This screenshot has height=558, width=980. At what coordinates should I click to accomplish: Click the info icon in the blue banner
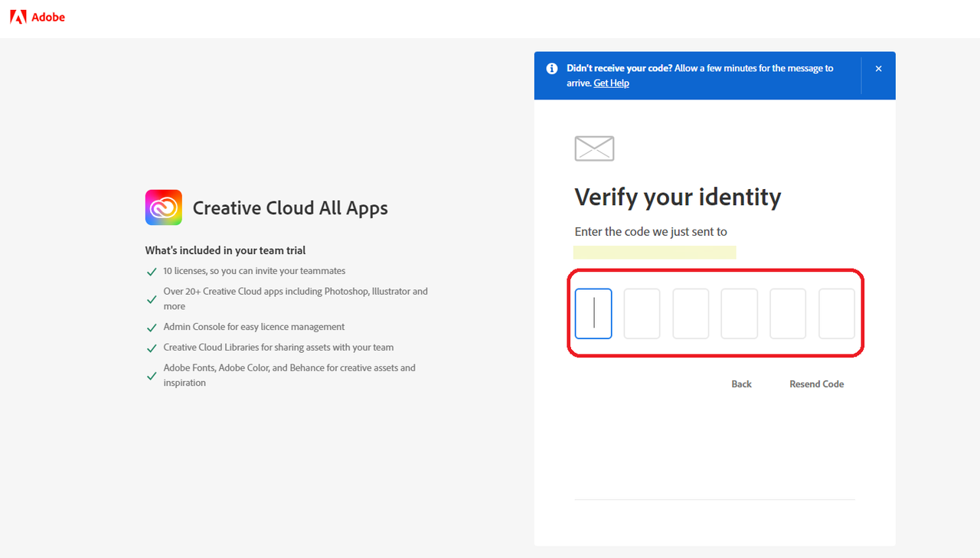point(552,68)
